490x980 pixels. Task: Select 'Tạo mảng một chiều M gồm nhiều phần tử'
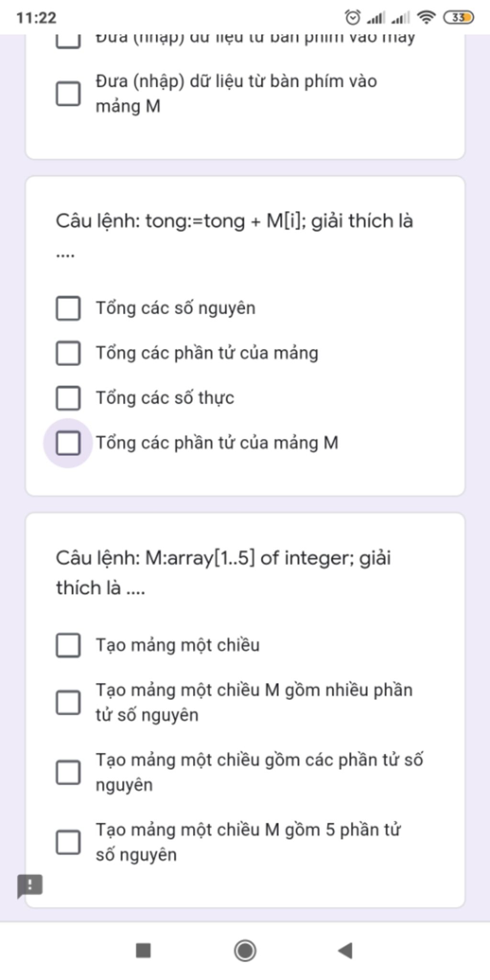point(68,702)
